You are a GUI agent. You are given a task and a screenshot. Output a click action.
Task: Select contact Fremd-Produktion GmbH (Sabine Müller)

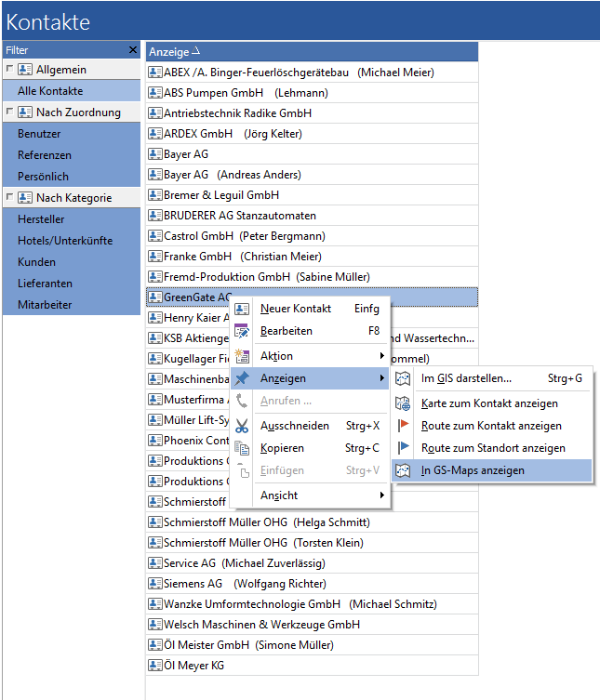[312, 277]
